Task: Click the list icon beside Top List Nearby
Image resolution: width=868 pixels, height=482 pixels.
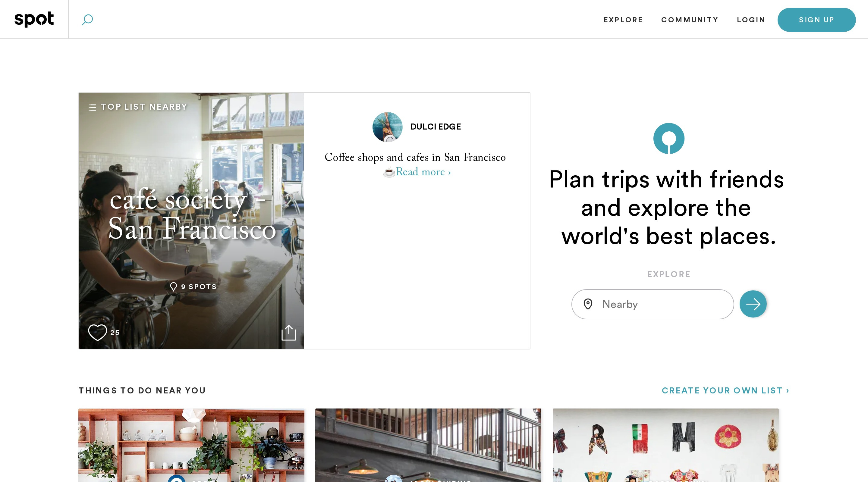Action: pyautogui.click(x=92, y=107)
